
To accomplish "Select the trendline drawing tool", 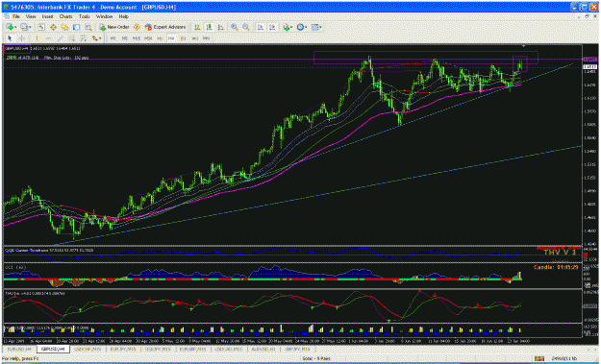I will (x=61, y=38).
